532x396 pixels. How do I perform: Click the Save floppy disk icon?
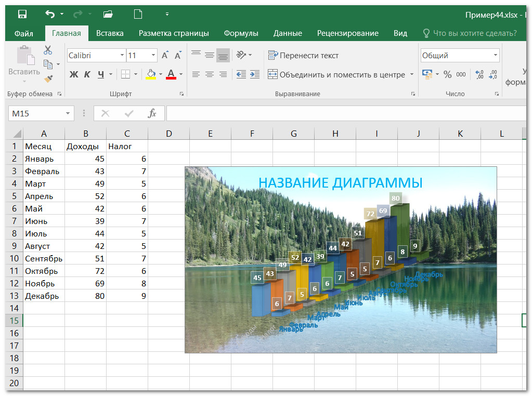tap(22, 14)
